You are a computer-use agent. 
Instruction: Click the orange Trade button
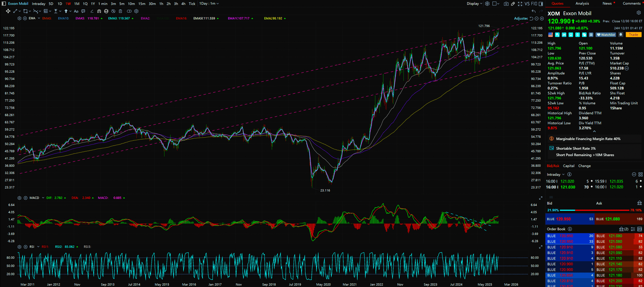633,35
